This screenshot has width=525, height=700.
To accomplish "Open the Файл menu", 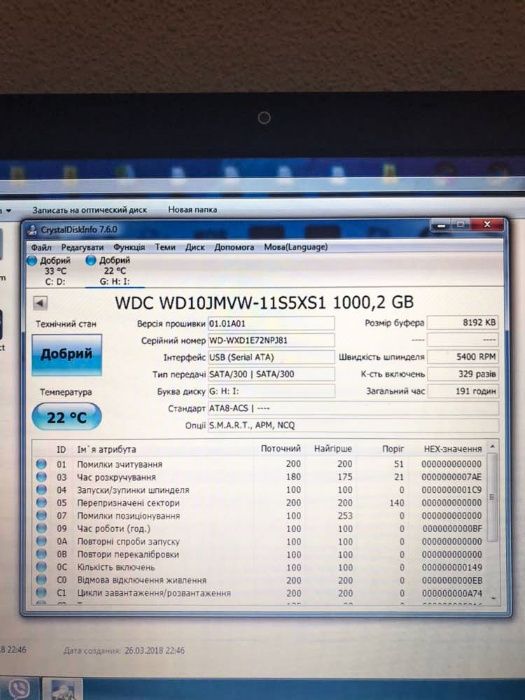I will click(x=41, y=247).
